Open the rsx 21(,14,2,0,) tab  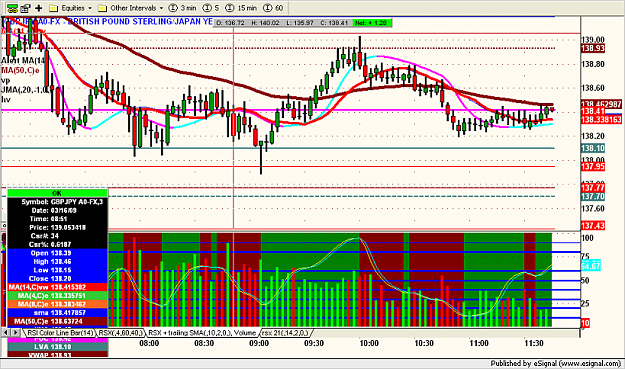coord(286,332)
